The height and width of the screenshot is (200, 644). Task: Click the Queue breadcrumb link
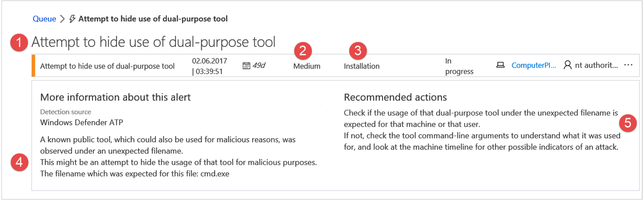pyautogui.click(x=44, y=19)
